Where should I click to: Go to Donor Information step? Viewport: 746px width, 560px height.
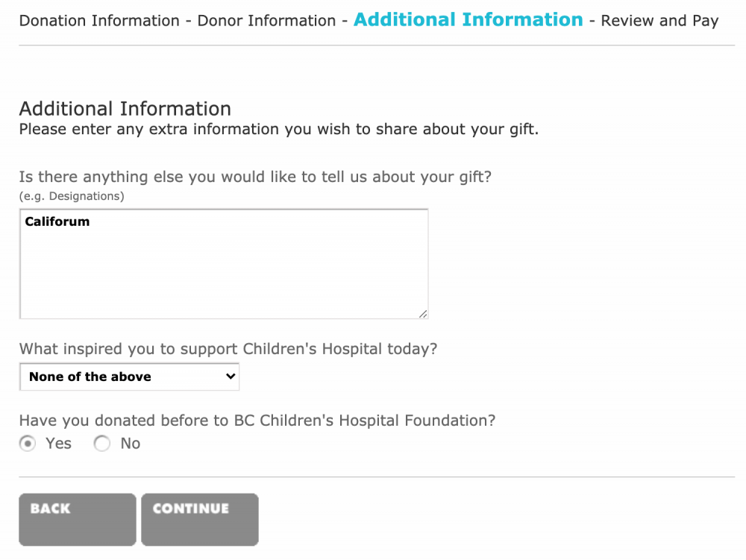266,21
